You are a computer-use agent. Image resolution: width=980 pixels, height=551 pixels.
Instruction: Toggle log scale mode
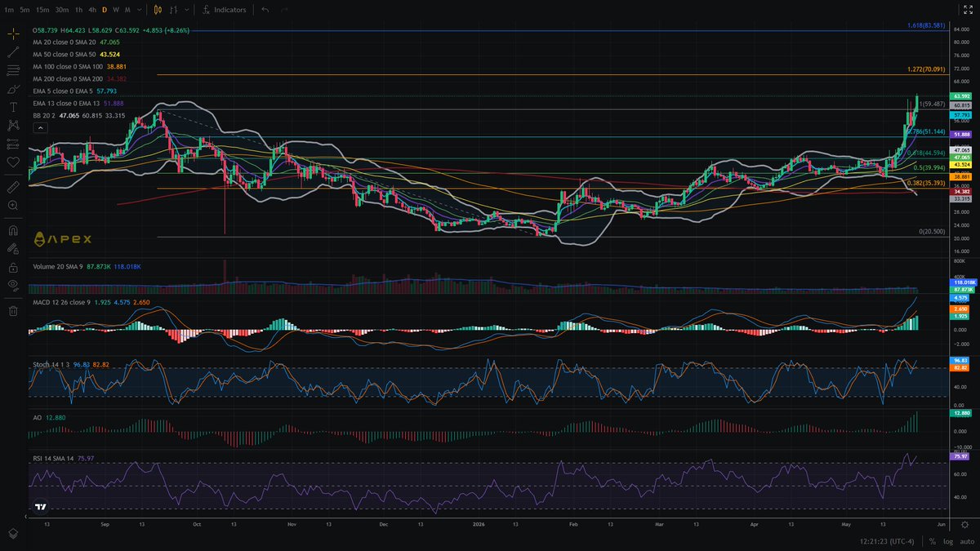pos(948,540)
